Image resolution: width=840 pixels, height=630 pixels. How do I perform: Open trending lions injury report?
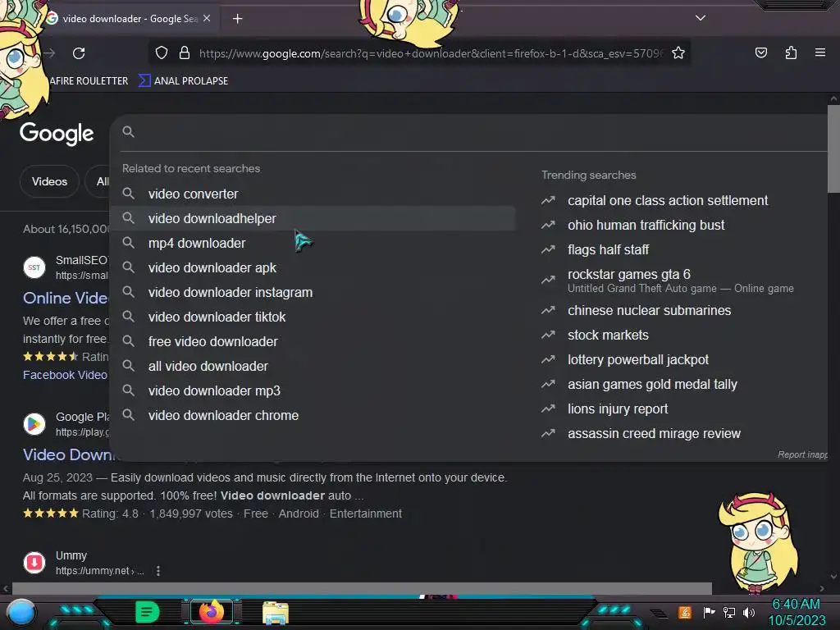[618, 409]
